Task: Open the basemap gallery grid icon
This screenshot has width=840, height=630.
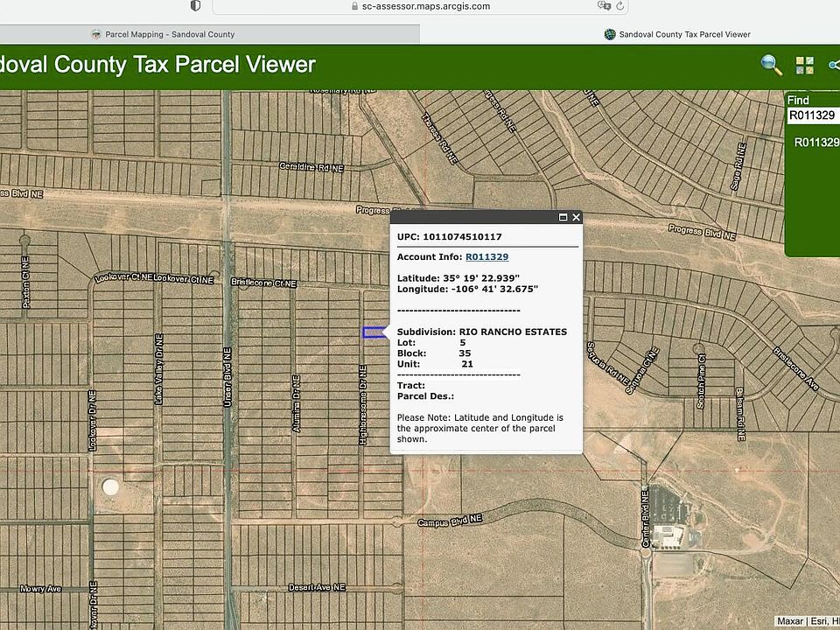Action: click(805, 66)
